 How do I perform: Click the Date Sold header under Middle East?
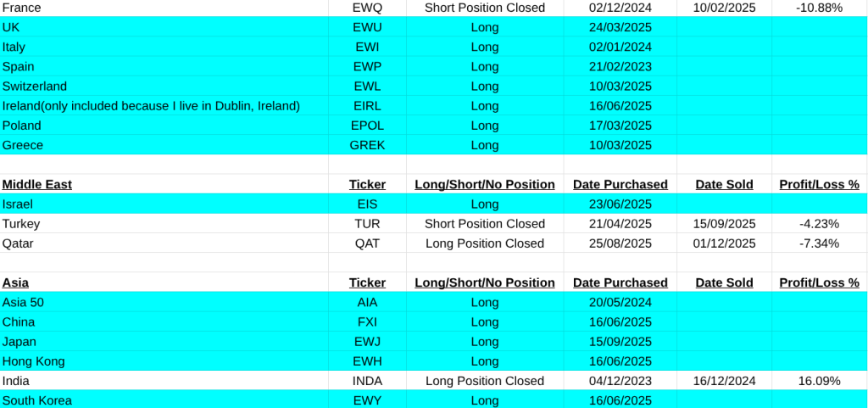tap(724, 184)
